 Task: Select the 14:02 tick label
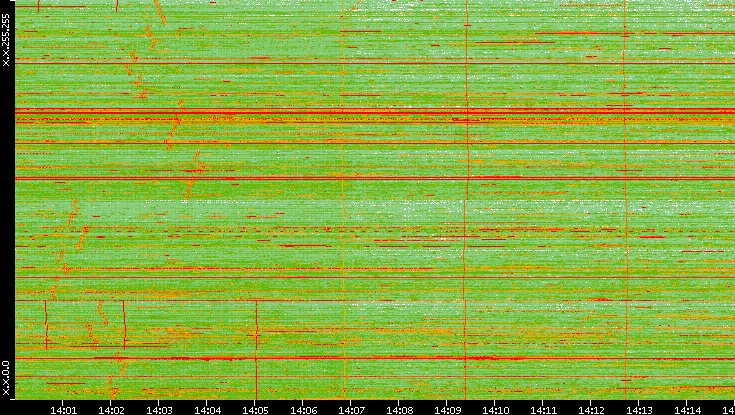111,410
